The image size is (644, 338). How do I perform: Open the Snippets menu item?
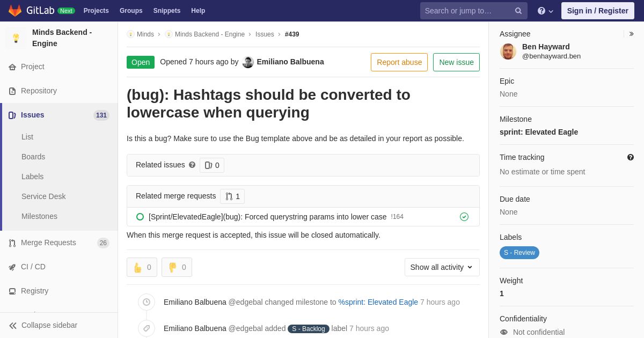click(x=167, y=11)
